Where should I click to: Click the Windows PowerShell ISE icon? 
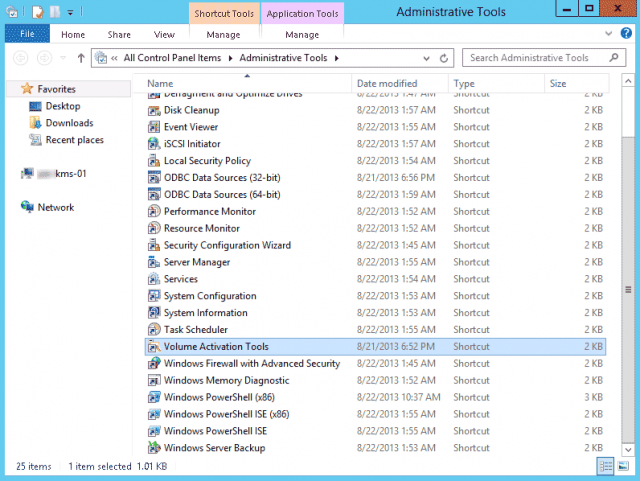(x=154, y=431)
